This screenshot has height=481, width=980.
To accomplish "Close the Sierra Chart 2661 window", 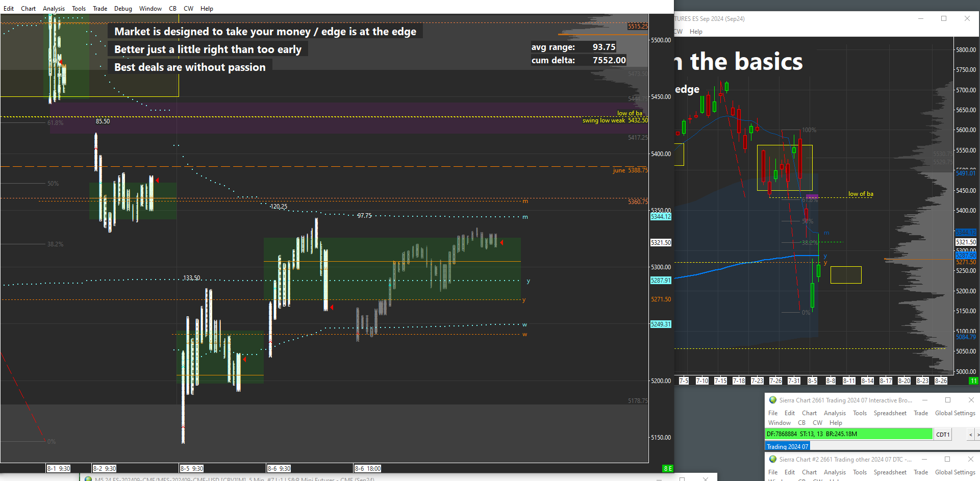I will pos(971,400).
